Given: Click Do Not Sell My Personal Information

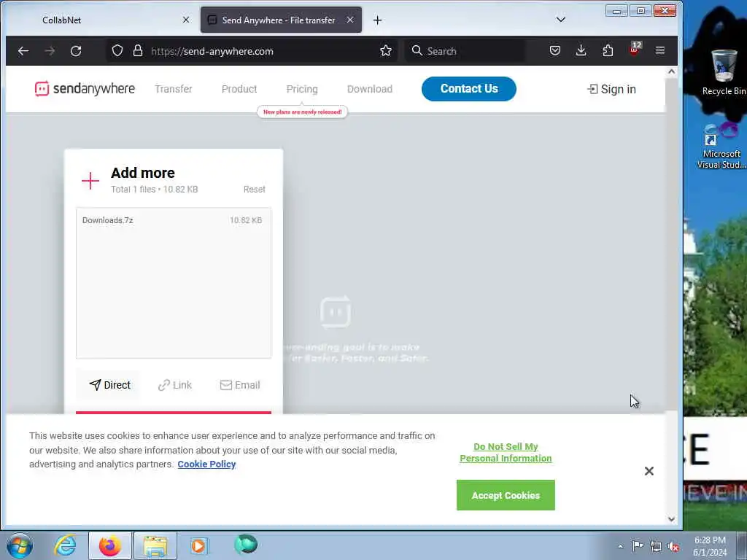Looking at the screenshot, I should click(x=506, y=452).
